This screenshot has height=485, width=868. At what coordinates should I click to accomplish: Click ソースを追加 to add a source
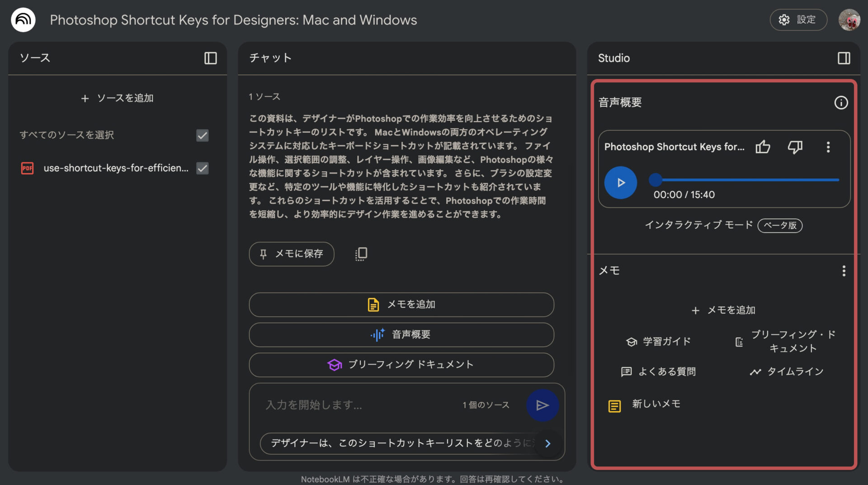point(117,98)
